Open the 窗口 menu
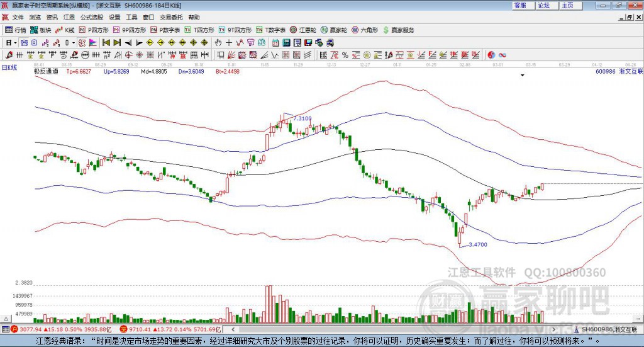 [x=148, y=17]
